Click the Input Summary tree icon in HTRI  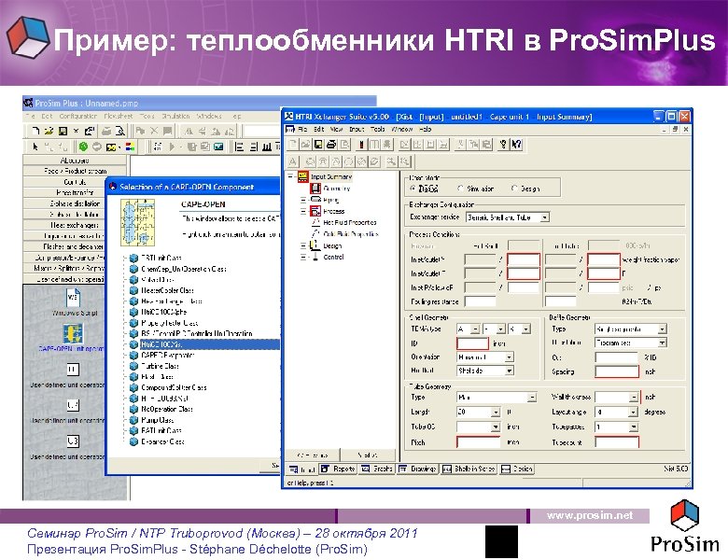(303, 176)
